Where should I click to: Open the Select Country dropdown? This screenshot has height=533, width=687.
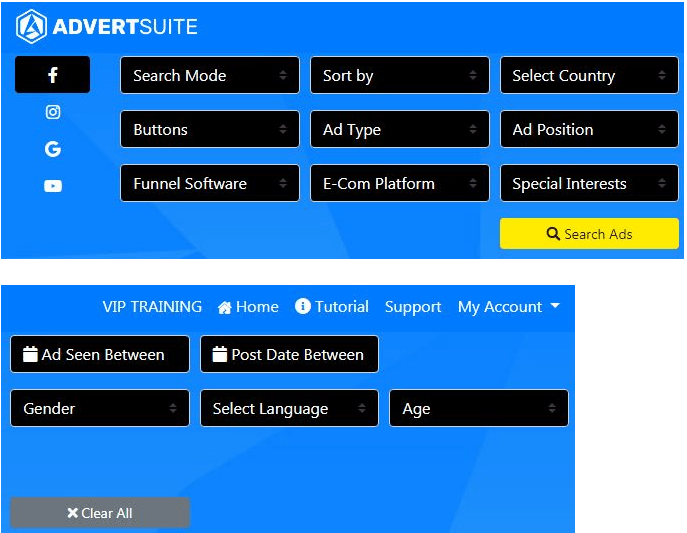589,75
